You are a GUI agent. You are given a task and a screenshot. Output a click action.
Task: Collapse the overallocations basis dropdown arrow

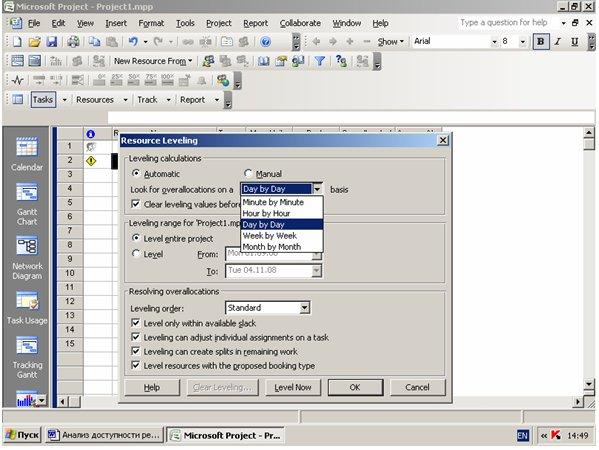coord(317,189)
